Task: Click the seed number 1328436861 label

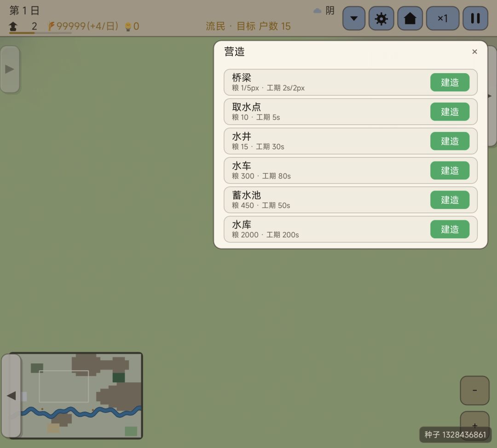Action: pyautogui.click(x=455, y=434)
